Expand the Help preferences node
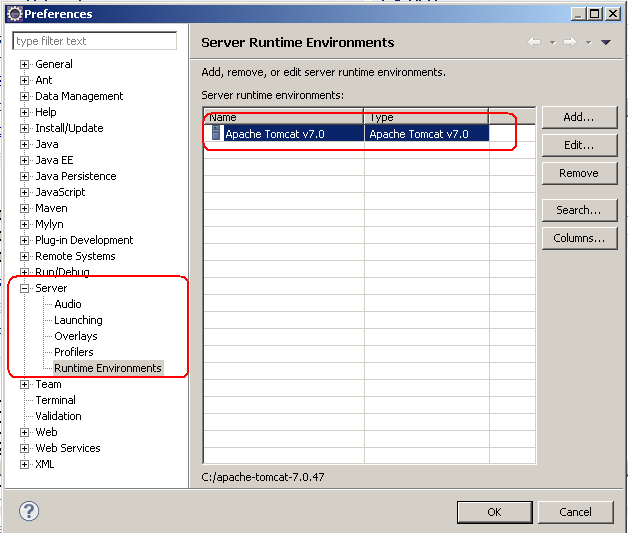 coord(24,113)
